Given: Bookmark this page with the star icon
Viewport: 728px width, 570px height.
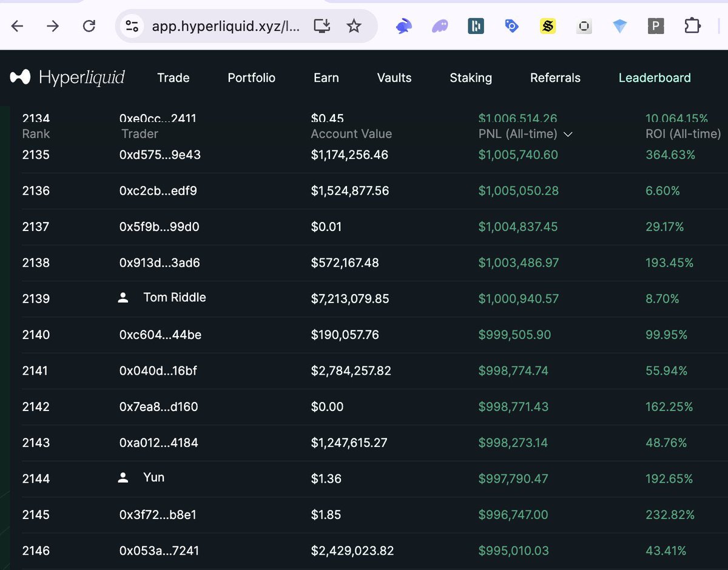Looking at the screenshot, I should coord(354,25).
